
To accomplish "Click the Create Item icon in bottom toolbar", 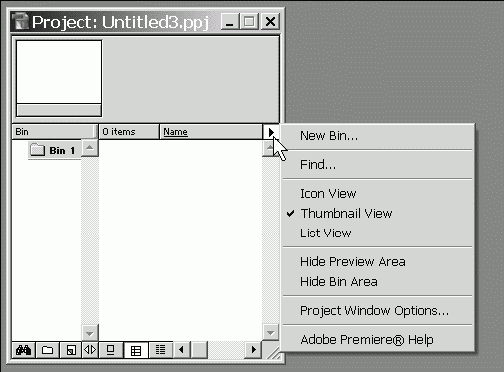I will (71, 350).
